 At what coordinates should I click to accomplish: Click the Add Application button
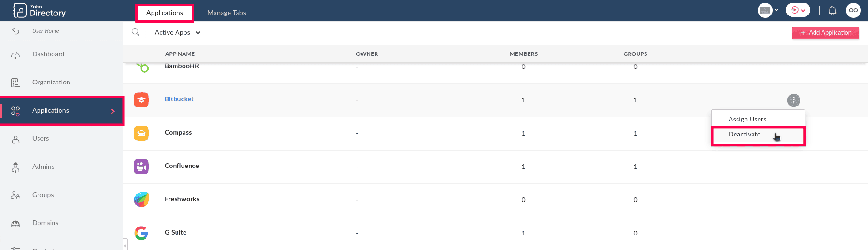(825, 33)
